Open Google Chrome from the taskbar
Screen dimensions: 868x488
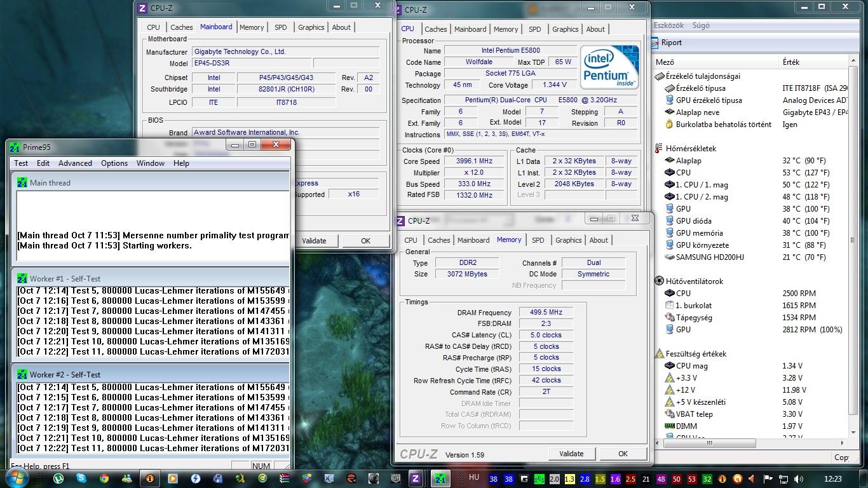tap(104, 478)
